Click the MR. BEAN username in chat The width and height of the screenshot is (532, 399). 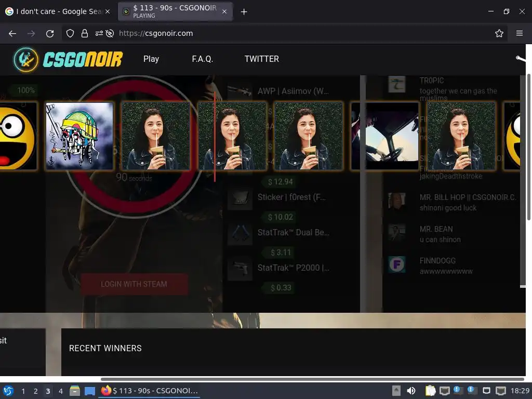[436, 229]
